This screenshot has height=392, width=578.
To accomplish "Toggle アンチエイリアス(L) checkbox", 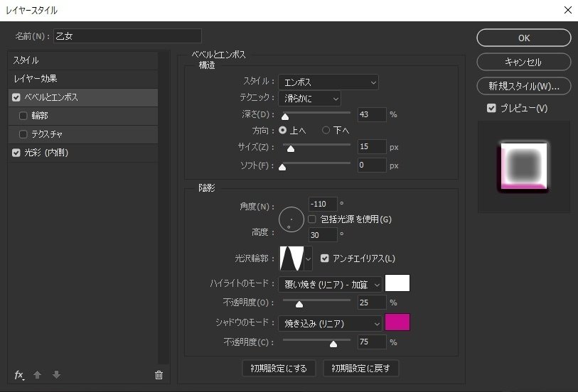I will pos(324,258).
